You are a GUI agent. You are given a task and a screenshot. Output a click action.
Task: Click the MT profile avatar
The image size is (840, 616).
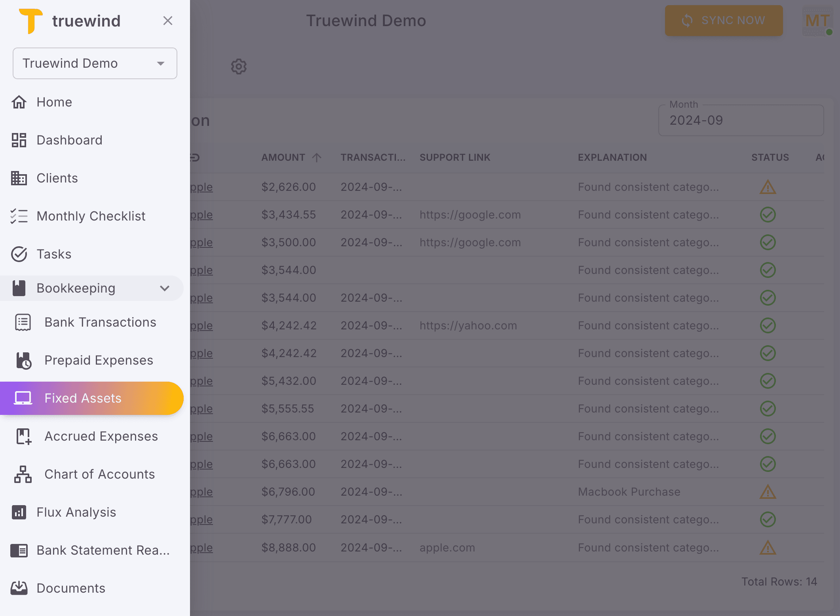coord(817,21)
